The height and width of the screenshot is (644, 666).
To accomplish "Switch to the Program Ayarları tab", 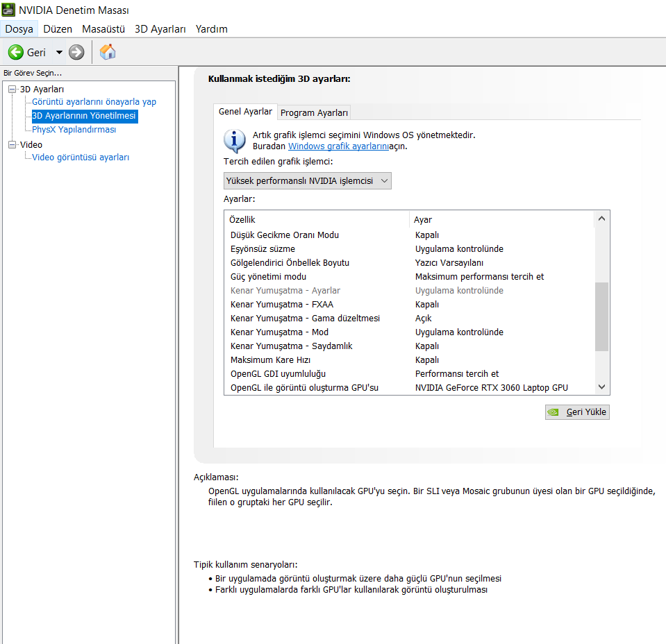I will (x=314, y=113).
